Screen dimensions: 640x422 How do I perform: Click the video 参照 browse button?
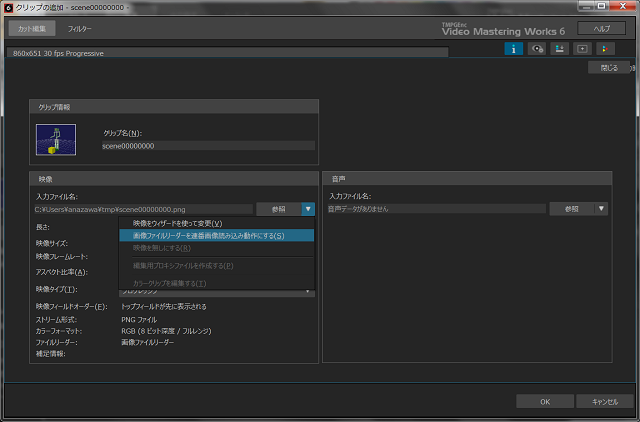[277, 209]
